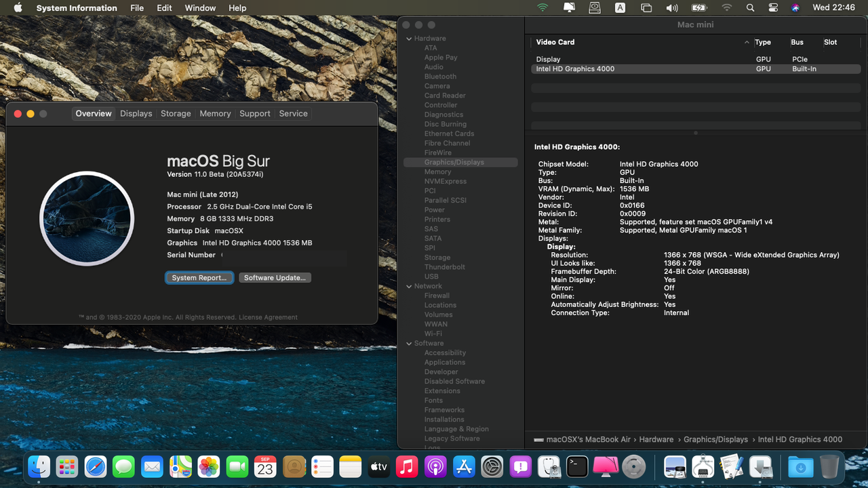Open DVD Player disc icon in dock
Viewport: 868px width, 488px height.
634,466
